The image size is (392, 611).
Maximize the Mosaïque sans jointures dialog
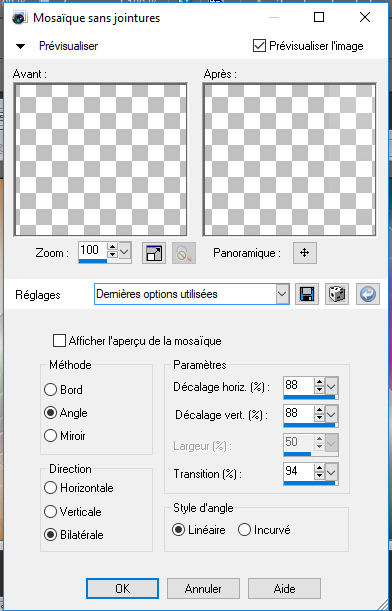point(319,17)
